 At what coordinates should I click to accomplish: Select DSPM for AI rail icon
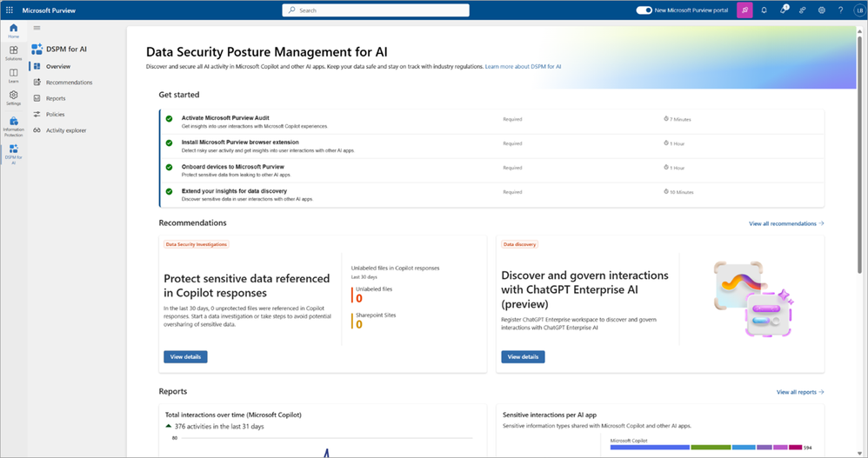click(14, 155)
